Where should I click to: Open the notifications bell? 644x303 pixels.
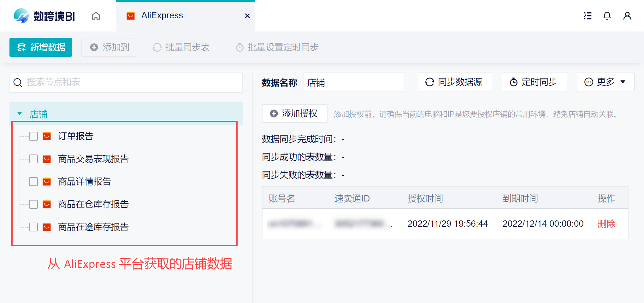pyautogui.click(x=607, y=16)
